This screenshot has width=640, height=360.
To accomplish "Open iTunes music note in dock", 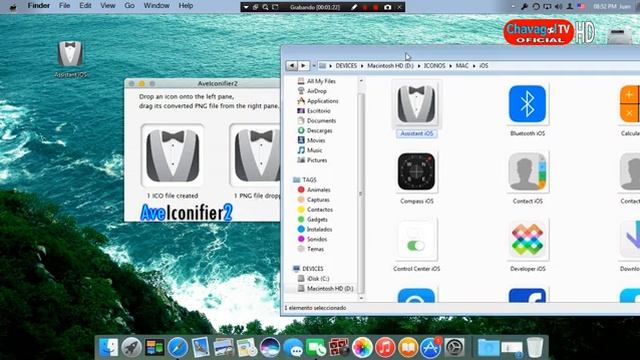I will coord(385,348).
